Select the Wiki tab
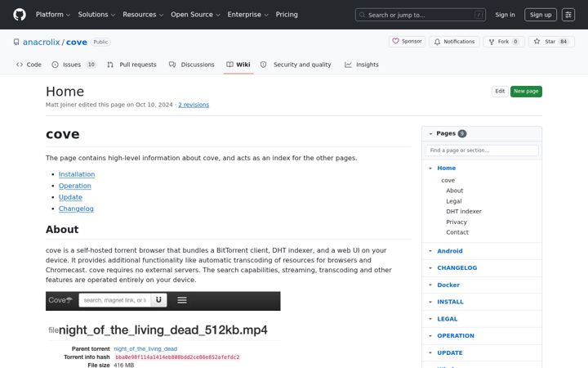This screenshot has height=368, width=588. (238, 65)
